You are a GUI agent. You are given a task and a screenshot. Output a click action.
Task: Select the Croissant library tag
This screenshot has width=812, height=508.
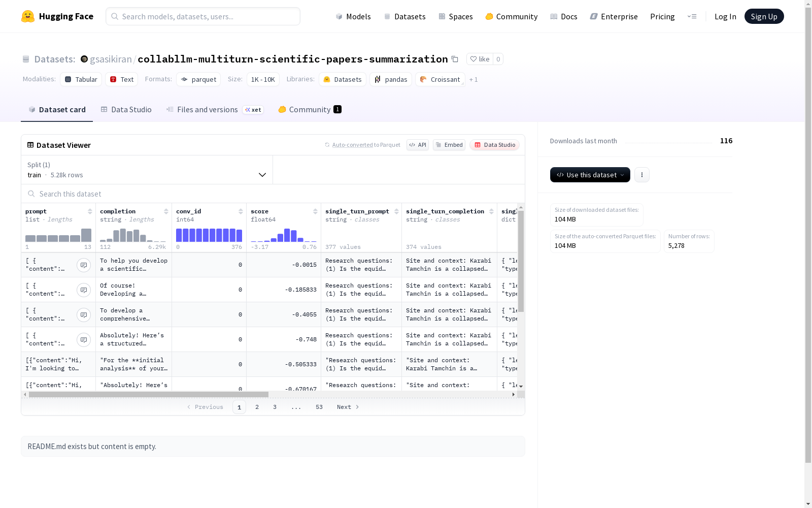[x=440, y=79]
